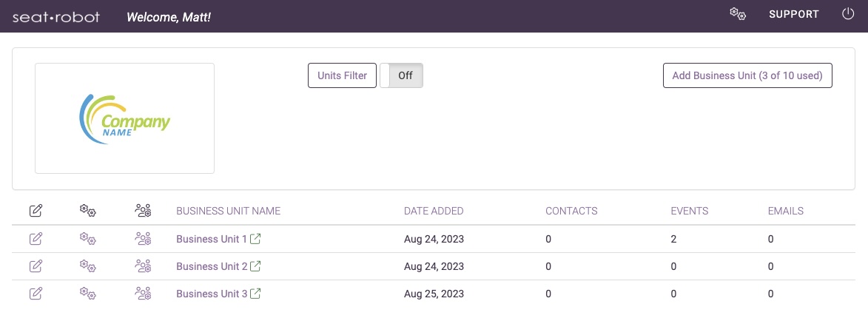This screenshot has height=321, width=868.
Task: Manage users of Business Unit 3
Action: click(143, 294)
